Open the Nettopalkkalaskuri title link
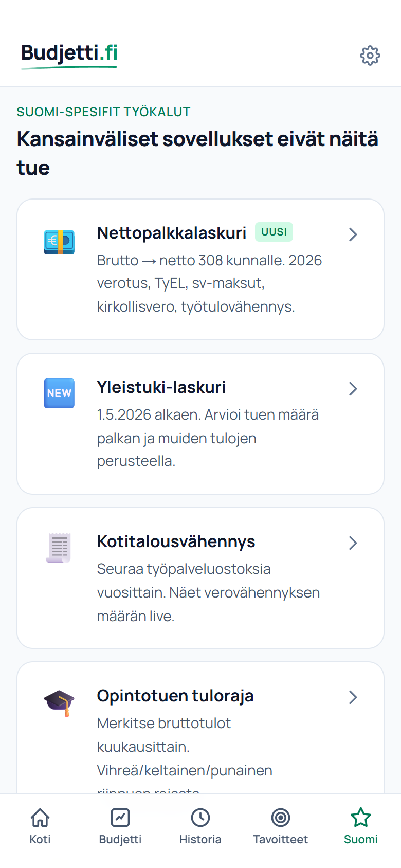 172,233
